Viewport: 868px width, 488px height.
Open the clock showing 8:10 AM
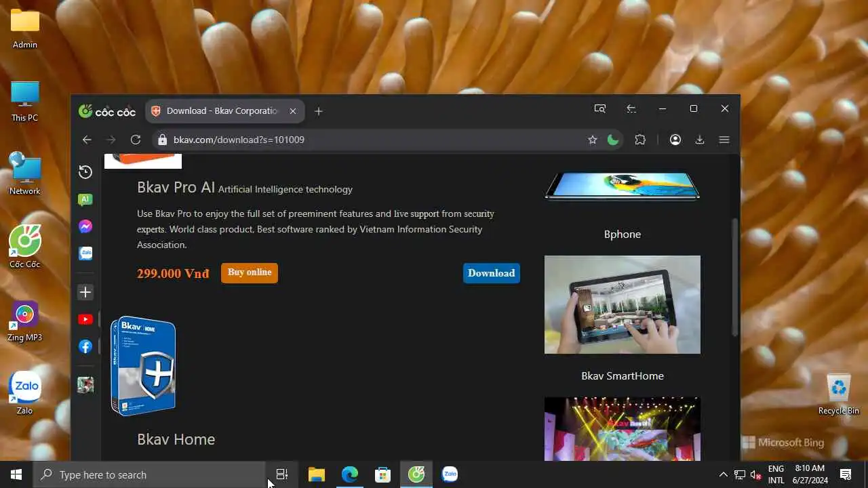pyautogui.click(x=811, y=474)
